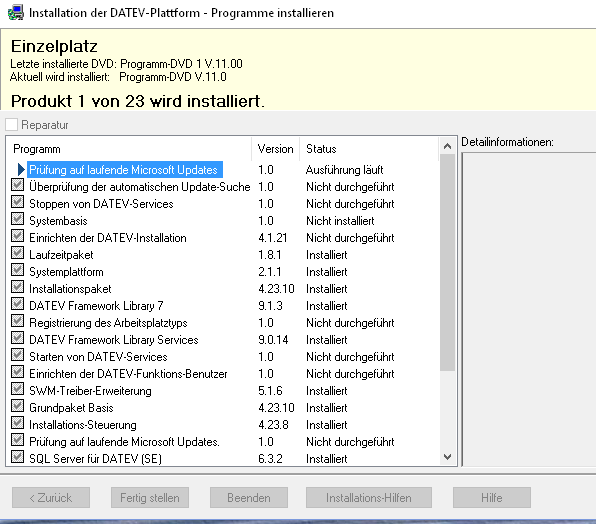Image resolution: width=596 pixels, height=524 pixels.
Task: Click the Starten von DATEV-Services entry name
Action: tap(98, 357)
